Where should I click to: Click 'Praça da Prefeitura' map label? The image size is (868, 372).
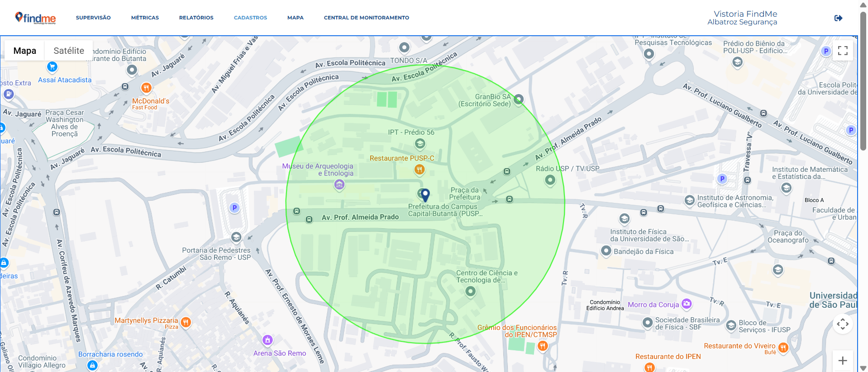[465, 193]
